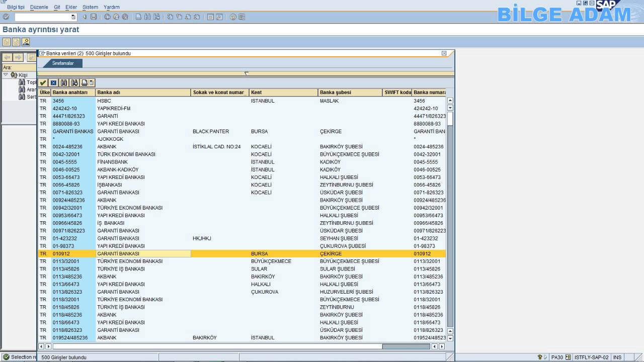
Task: Click the Find Next icon in standard toolbar
Action: click(x=156, y=17)
